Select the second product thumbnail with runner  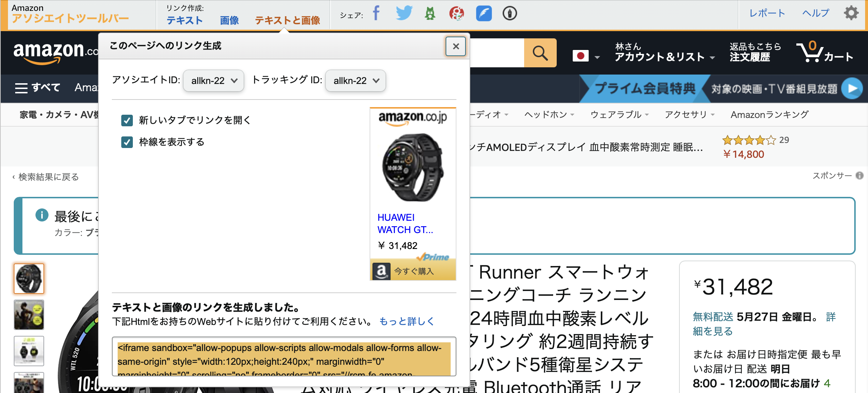click(29, 314)
